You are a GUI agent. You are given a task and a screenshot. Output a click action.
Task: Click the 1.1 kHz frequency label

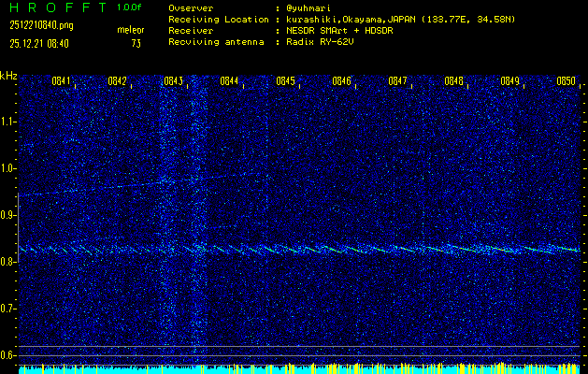click(x=8, y=122)
